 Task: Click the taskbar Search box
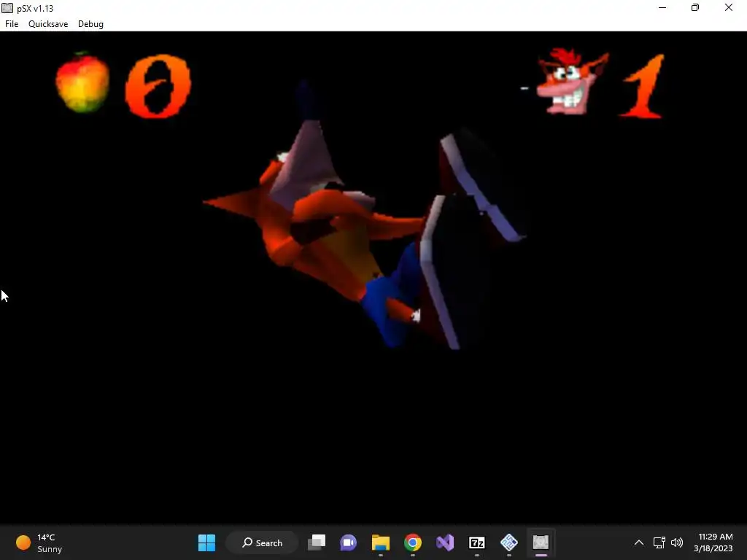click(262, 542)
